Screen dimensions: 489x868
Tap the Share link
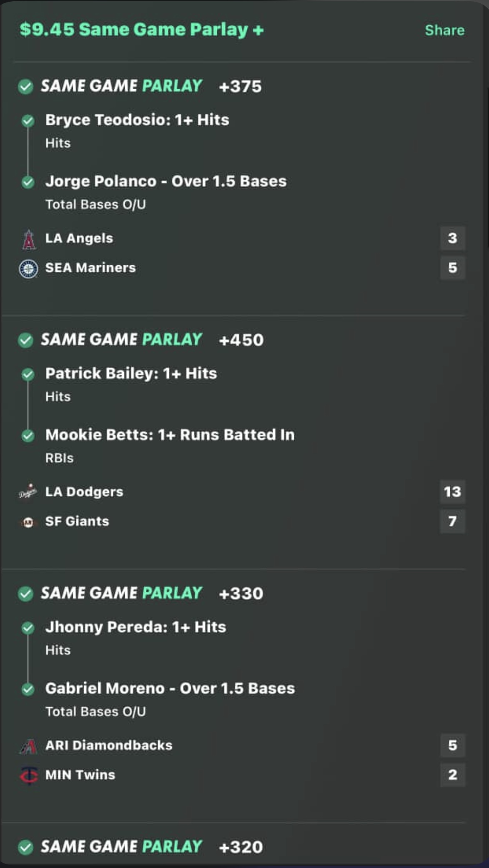tap(444, 30)
